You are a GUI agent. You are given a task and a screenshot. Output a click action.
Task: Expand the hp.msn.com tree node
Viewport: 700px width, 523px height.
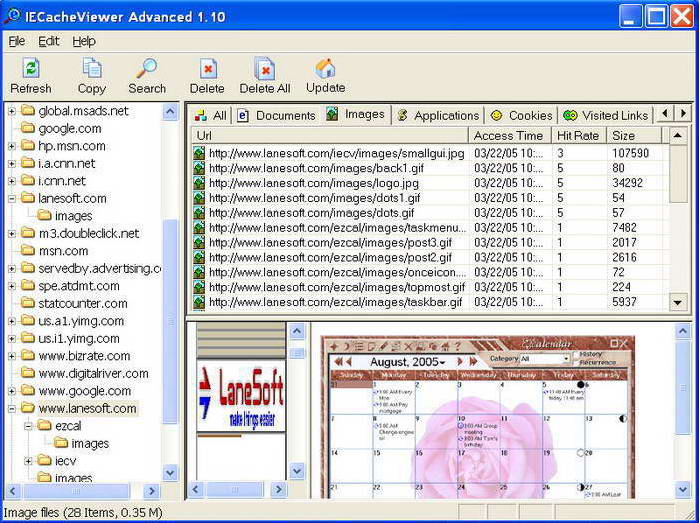coord(12,146)
